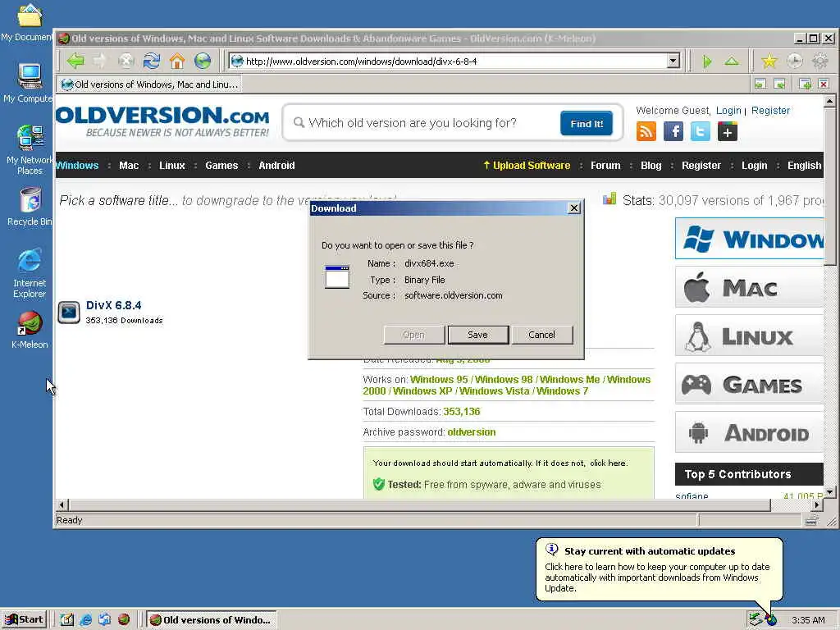Expand the URL bar dropdown arrow

click(673, 61)
